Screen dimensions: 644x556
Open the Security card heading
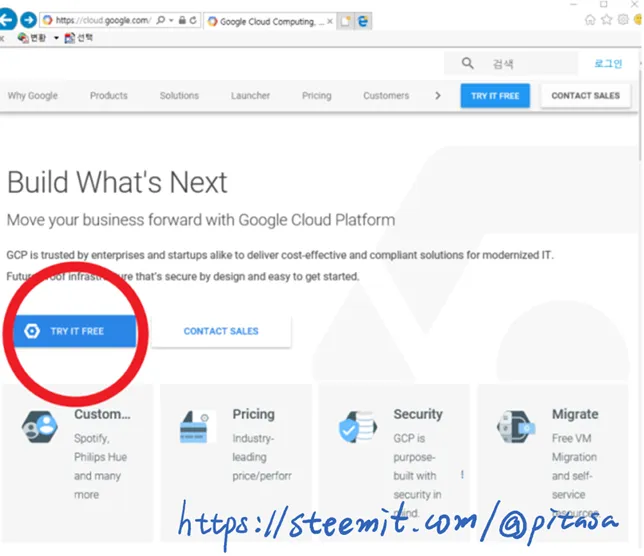click(x=418, y=414)
